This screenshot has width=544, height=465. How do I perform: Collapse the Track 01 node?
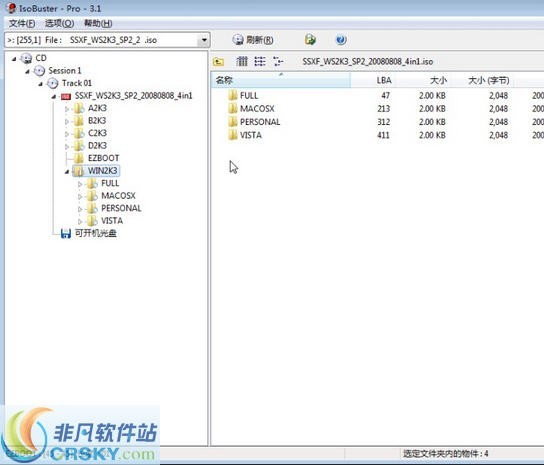click(40, 84)
